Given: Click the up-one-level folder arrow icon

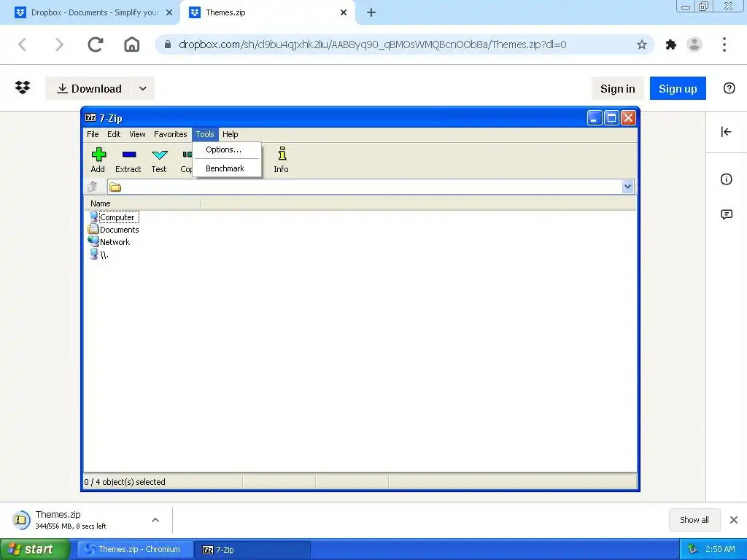Looking at the screenshot, I should point(93,187).
